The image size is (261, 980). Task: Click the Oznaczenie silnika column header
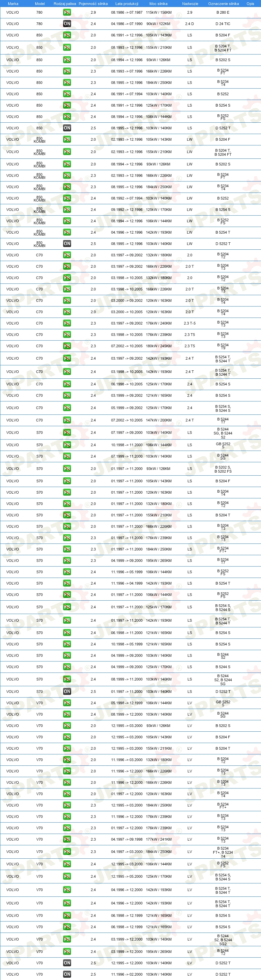coord(223,3)
